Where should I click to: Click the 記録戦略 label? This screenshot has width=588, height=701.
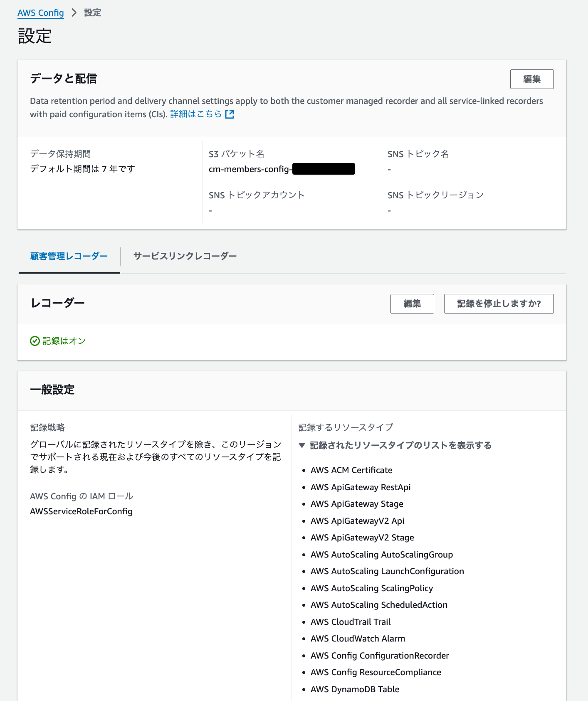(47, 427)
